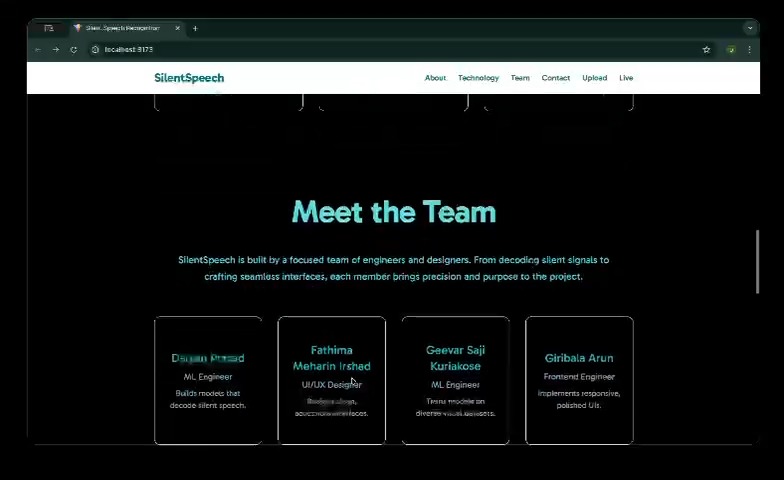Click the SilentSpeech logo
The image size is (784, 480).
tap(189, 78)
